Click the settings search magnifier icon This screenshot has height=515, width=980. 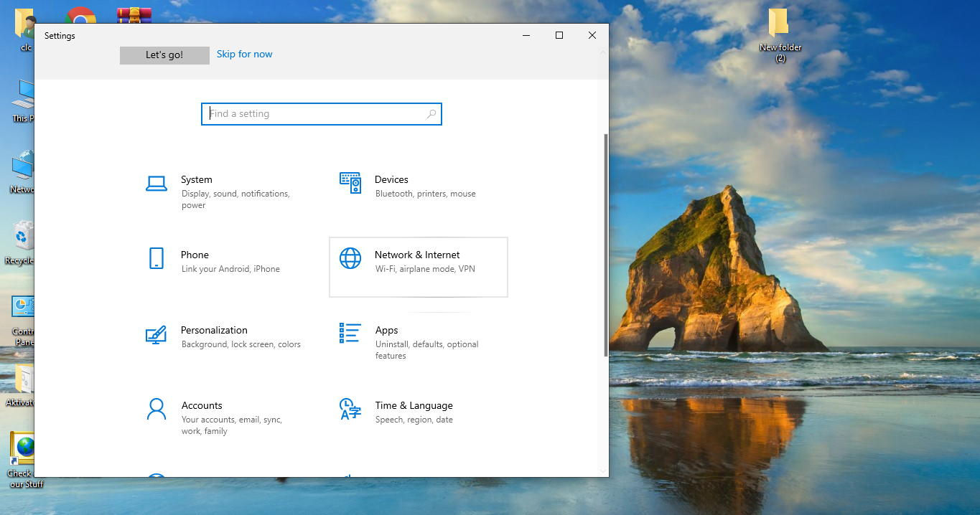pos(431,114)
